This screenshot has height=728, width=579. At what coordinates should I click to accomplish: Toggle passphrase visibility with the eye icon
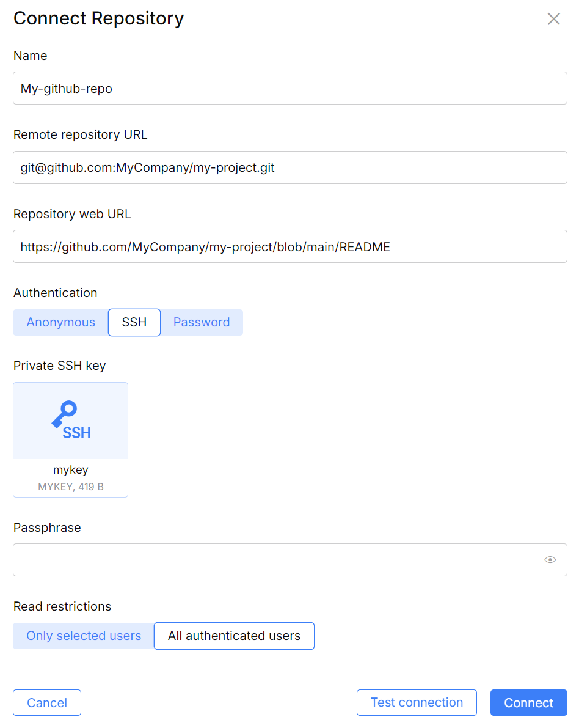tap(550, 559)
